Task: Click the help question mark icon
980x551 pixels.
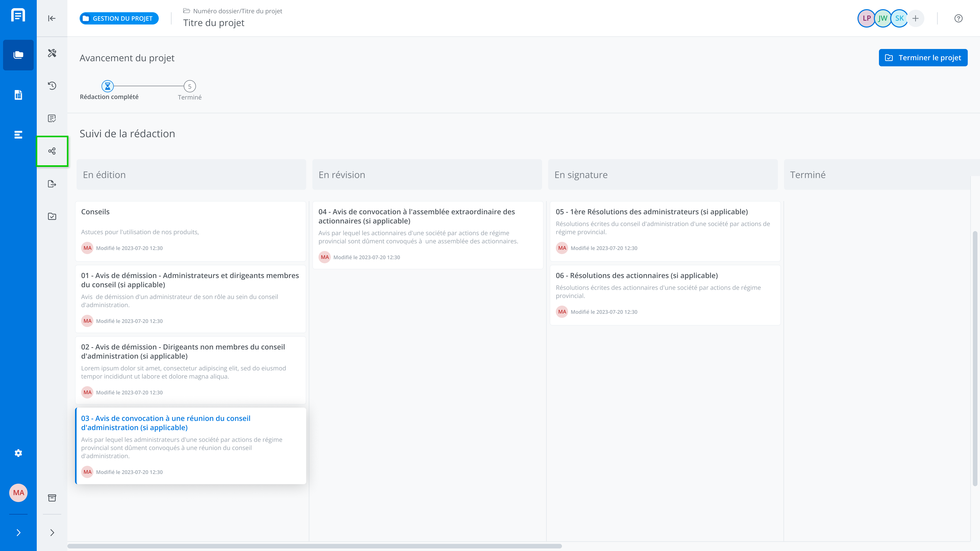Action: point(958,18)
